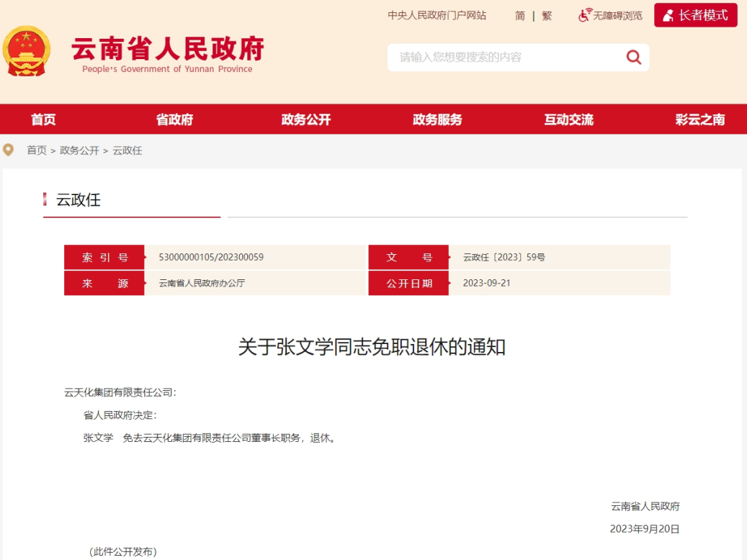Click the title 关于张文学同志免职退休的通知
The width and height of the screenshot is (747, 560).
pyautogui.click(x=372, y=347)
